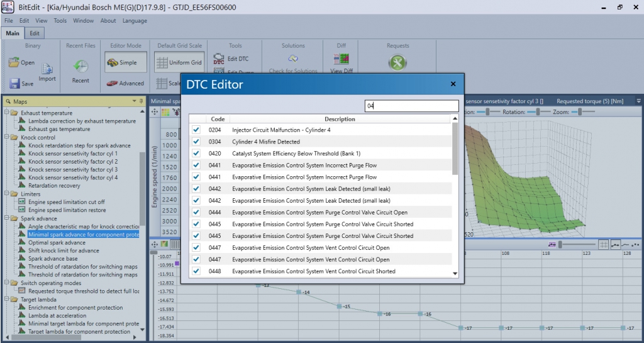The height and width of the screenshot is (343, 644).
Task: Open the About menu
Action: click(108, 21)
